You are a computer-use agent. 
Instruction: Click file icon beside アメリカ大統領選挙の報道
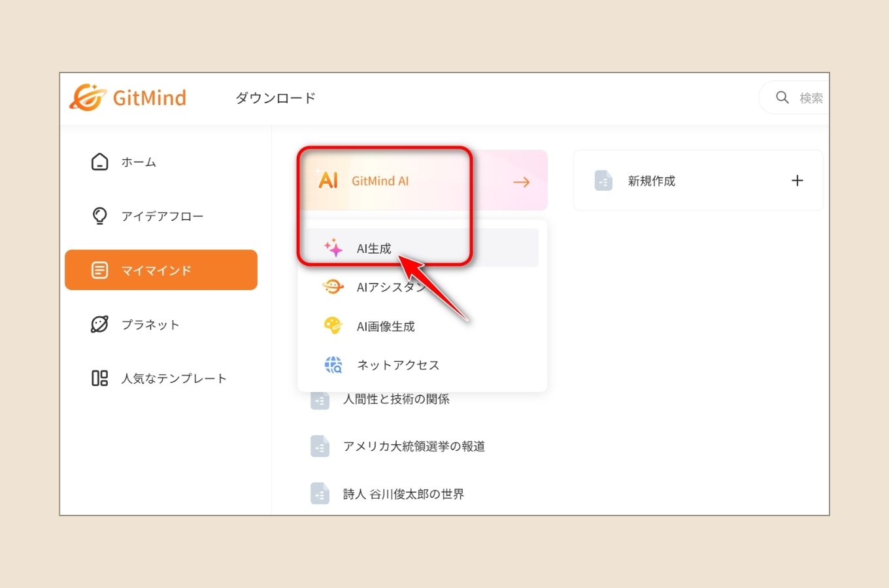click(320, 446)
